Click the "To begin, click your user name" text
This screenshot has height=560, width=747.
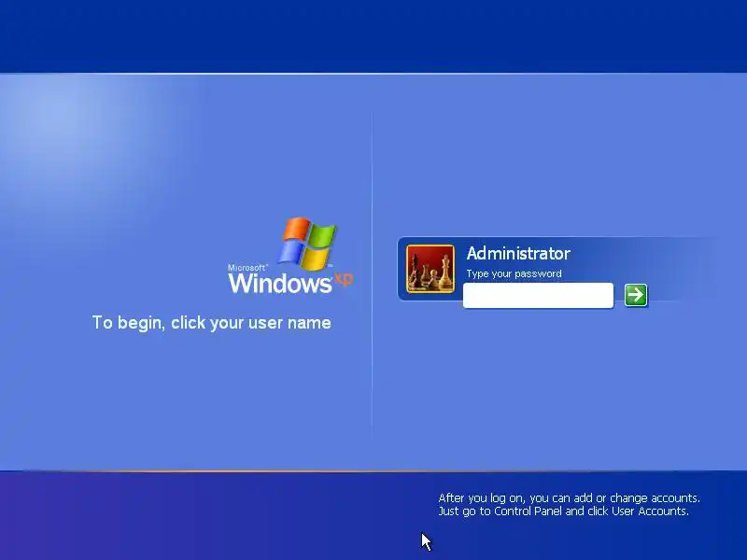(212, 323)
